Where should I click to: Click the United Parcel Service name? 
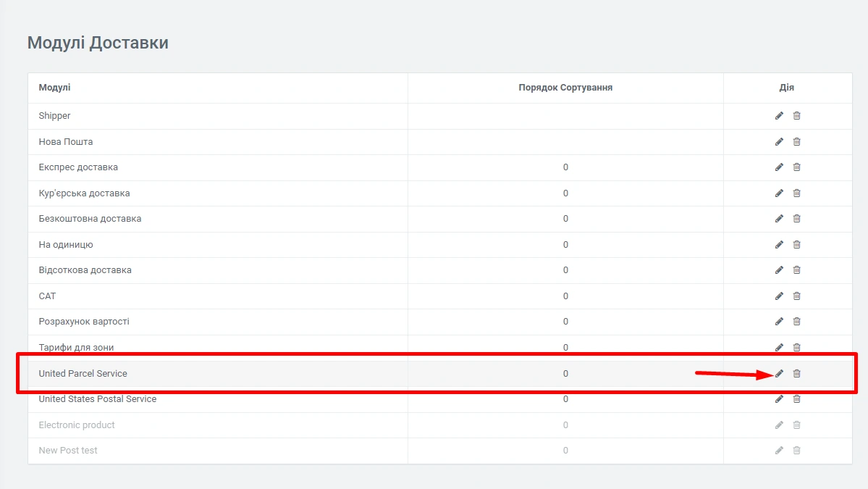(x=83, y=374)
